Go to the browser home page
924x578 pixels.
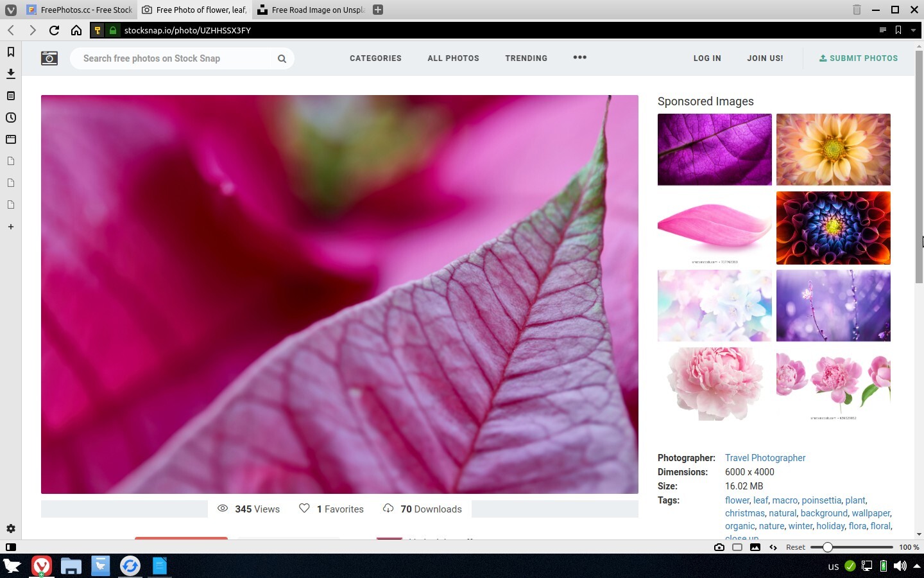76,30
